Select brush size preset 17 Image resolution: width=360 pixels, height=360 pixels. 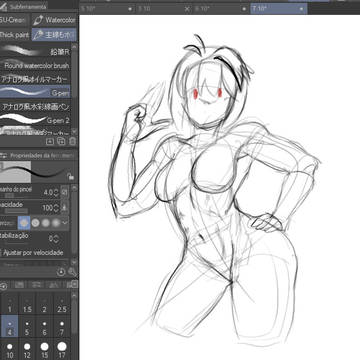click(62, 350)
